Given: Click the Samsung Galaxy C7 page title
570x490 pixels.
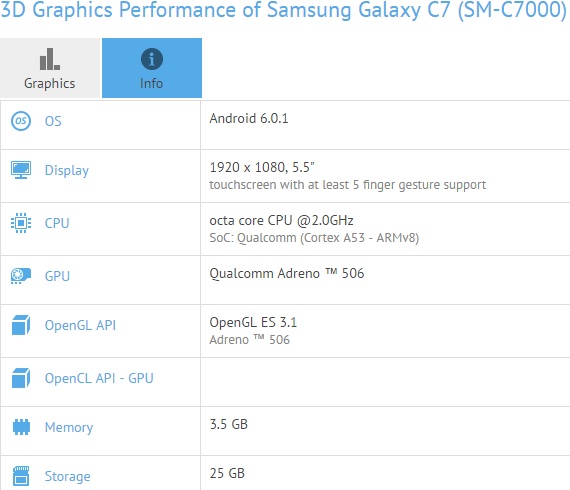Looking at the screenshot, I should tap(284, 10).
